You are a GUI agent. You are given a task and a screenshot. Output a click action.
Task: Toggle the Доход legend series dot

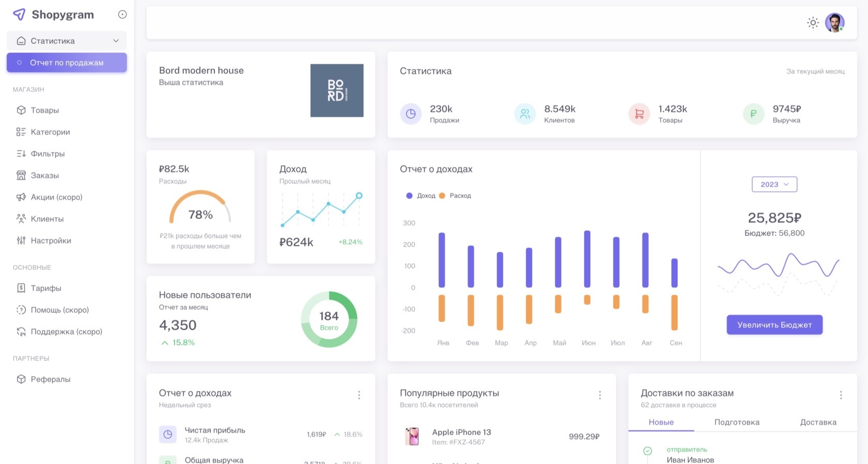409,196
